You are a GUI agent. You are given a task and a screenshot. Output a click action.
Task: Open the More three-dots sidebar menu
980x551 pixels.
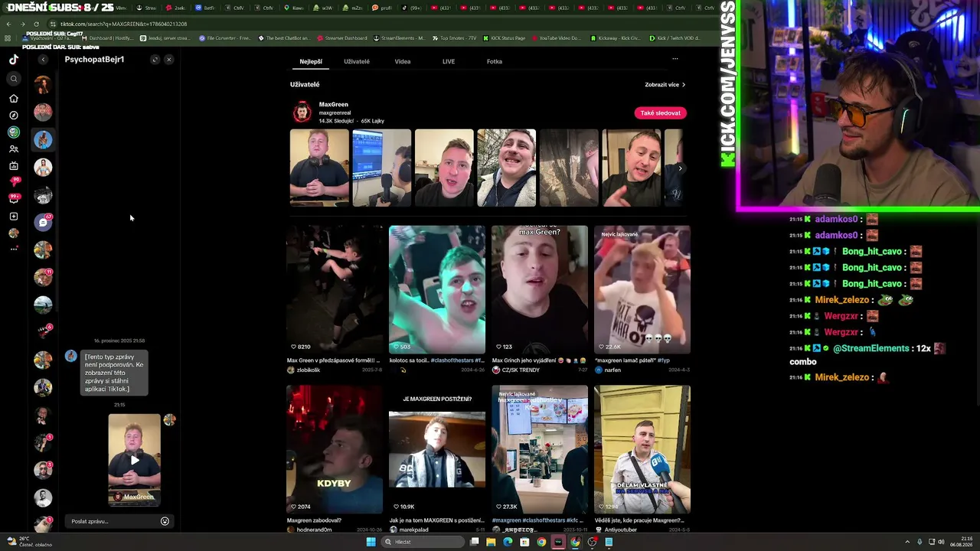click(x=13, y=249)
